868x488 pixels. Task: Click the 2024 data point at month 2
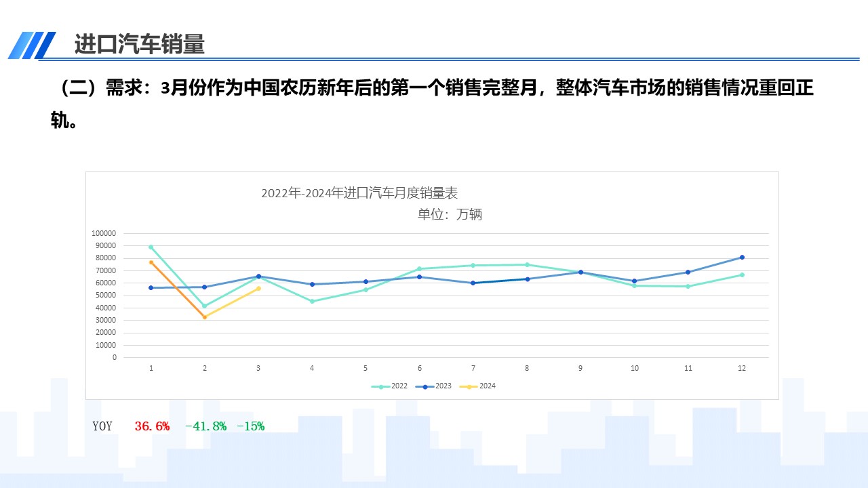pos(205,317)
